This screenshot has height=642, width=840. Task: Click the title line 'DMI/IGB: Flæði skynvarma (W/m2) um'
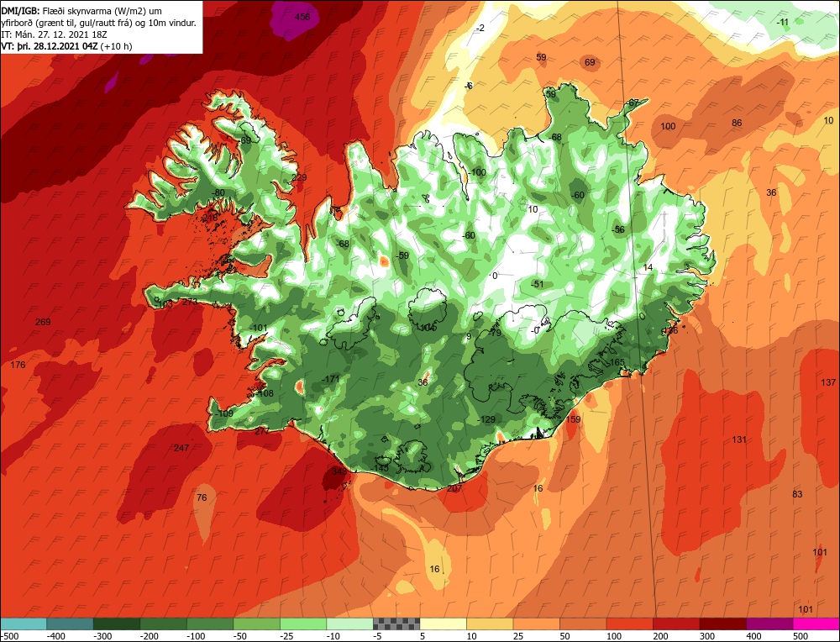tap(81, 11)
